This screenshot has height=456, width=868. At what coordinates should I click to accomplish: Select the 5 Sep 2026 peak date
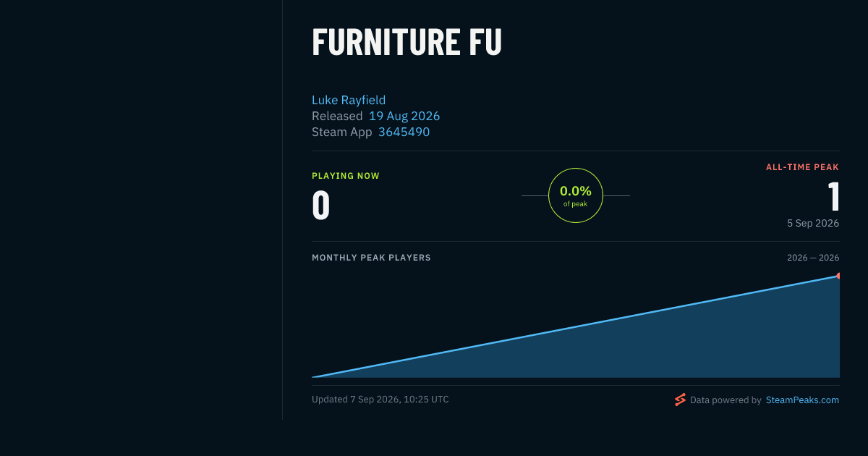(813, 223)
